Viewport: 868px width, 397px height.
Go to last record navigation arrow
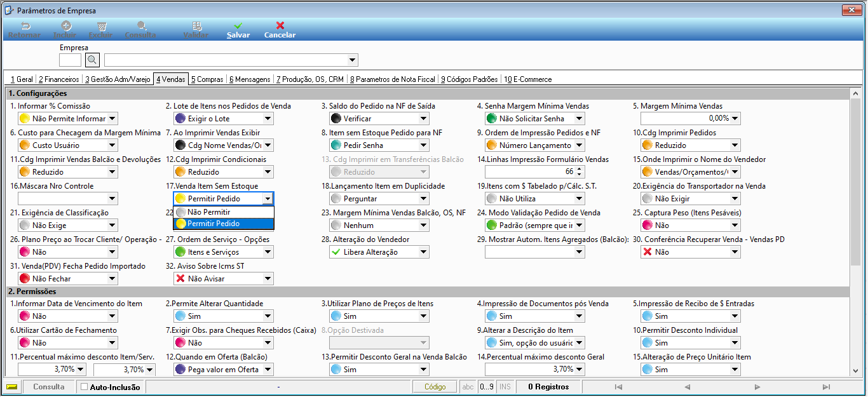coord(826,387)
